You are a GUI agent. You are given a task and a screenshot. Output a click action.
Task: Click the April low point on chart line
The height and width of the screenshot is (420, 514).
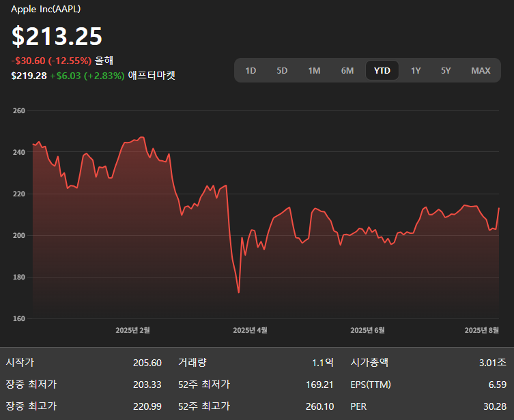(x=239, y=292)
